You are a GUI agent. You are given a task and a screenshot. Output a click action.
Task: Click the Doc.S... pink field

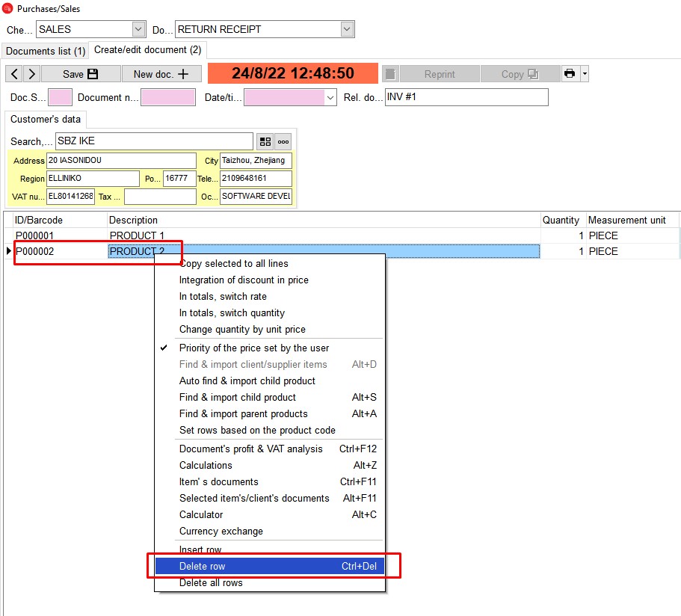[61, 97]
